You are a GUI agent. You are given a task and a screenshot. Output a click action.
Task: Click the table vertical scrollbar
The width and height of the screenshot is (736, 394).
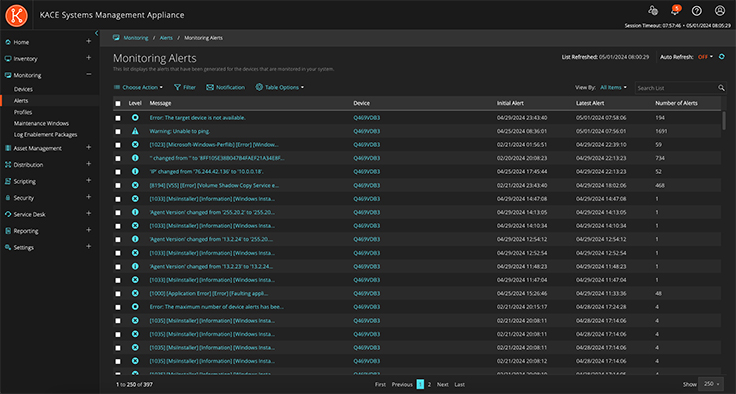pyautogui.click(x=724, y=120)
